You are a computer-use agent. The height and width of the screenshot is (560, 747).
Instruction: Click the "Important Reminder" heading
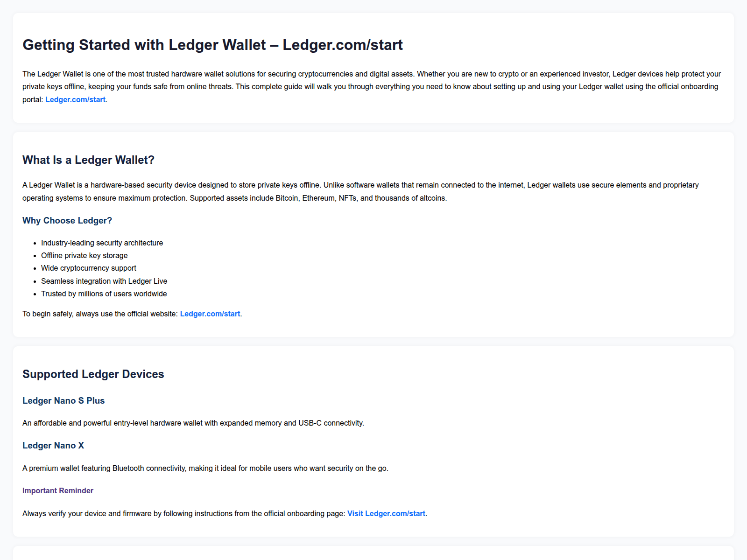tap(58, 490)
